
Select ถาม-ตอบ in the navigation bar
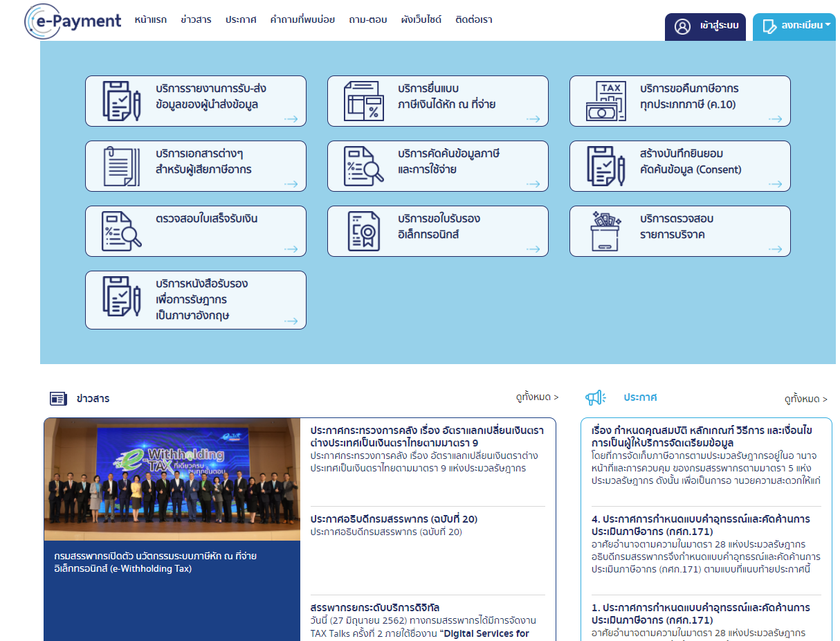click(x=368, y=20)
